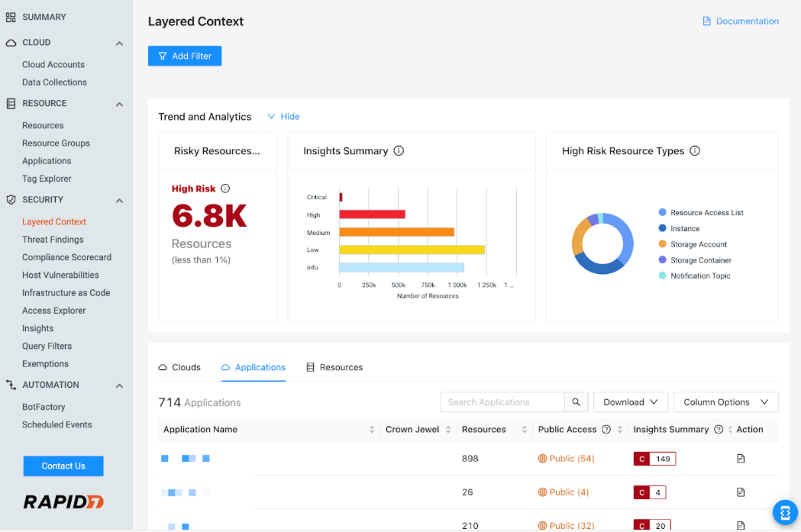The height and width of the screenshot is (532, 801).
Task: Click the search magnifier icon button
Action: pyautogui.click(x=576, y=402)
